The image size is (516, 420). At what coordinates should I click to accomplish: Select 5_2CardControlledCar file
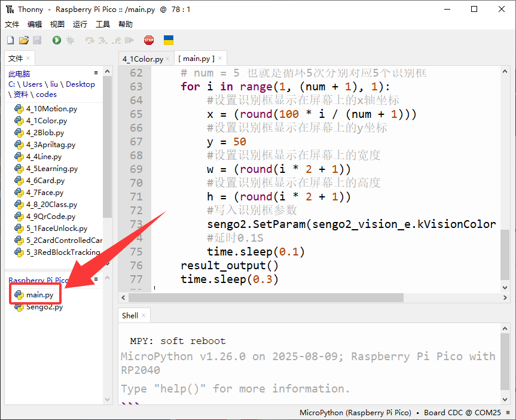[x=58, y=241]
